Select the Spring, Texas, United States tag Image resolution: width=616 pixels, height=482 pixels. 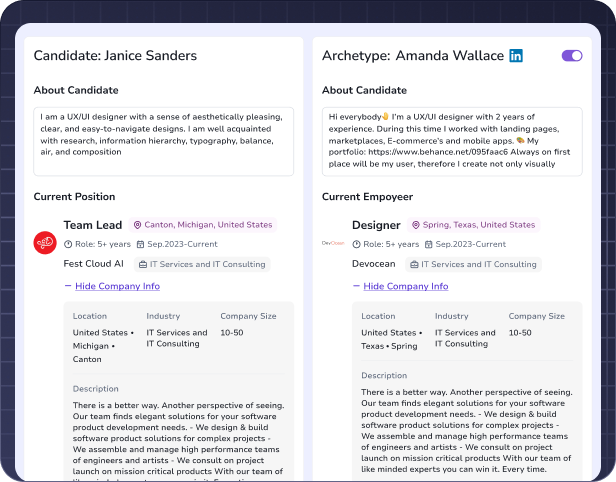[474, 225]
